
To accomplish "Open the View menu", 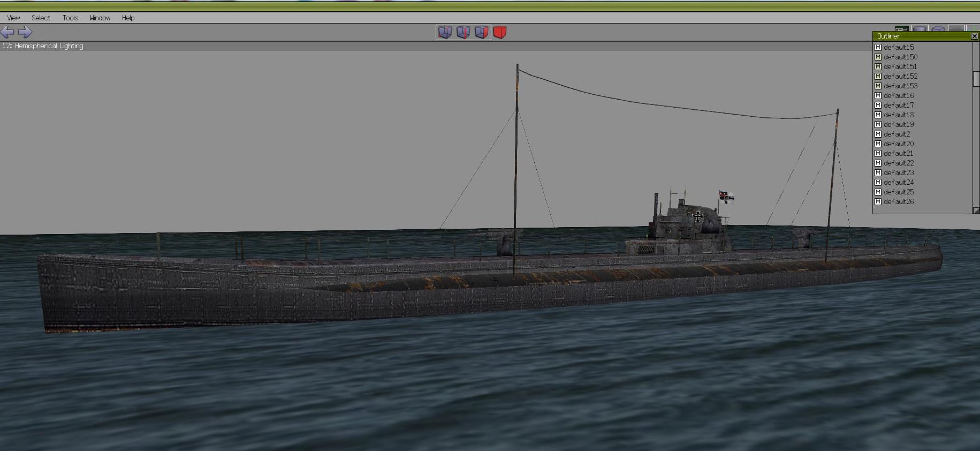I will pyautogui.click(x=13, y=18).
